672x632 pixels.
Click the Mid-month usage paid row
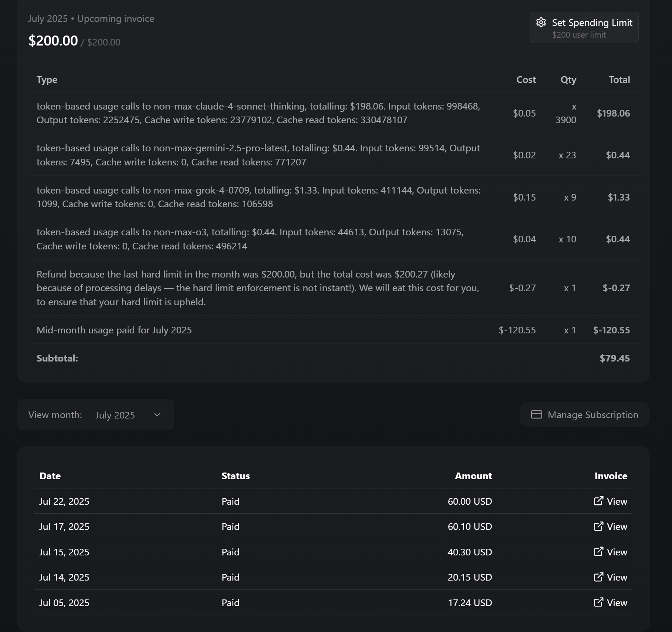(114, 330)
